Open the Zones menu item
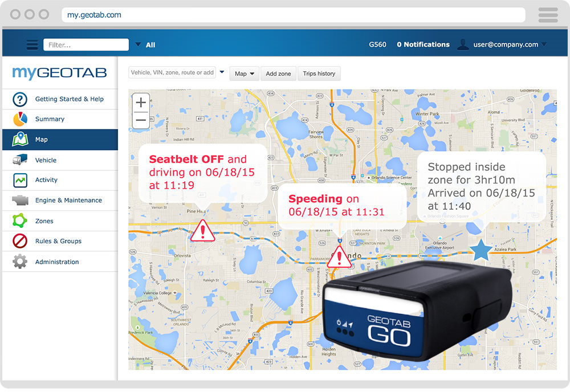 point(60,221)
